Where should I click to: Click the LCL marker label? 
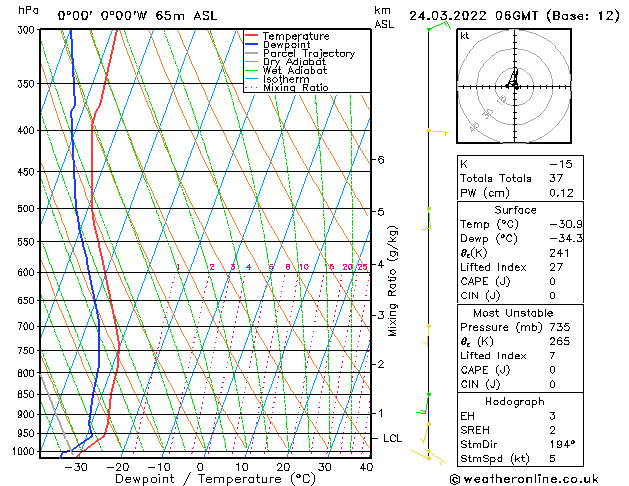(393, 438)
